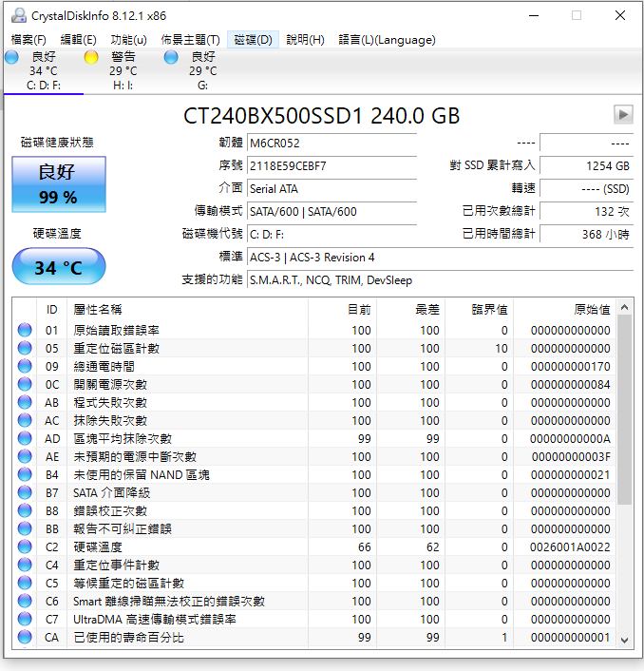The height and width of the screenshot is (671, 644).
Task: Open the 說明(H) menu
Action: (x=305, y=40)
